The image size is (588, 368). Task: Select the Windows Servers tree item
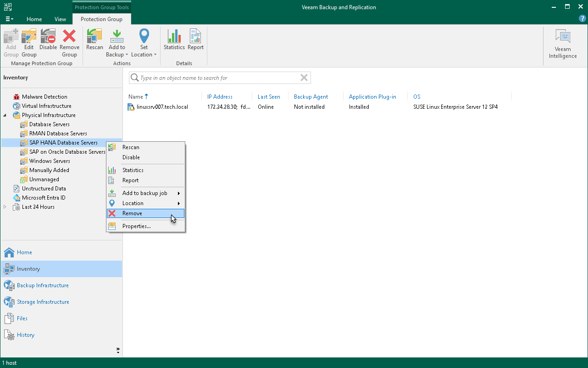[50, 161]
